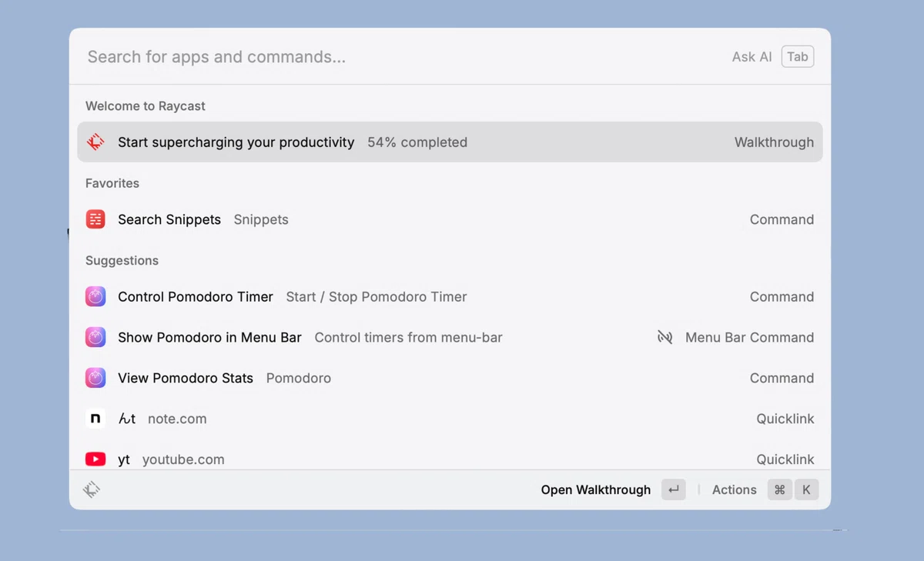Click the Raycast logo in the bottom bar
Screen dimensions: 924x561
pos(92,489)
